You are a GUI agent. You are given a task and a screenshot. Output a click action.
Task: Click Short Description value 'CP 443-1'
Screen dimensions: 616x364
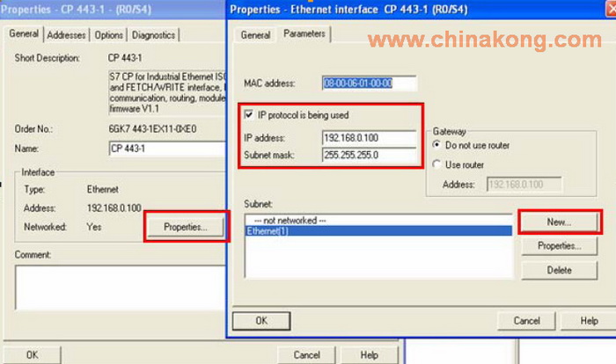pyautogui.click(x=125, y=58)
